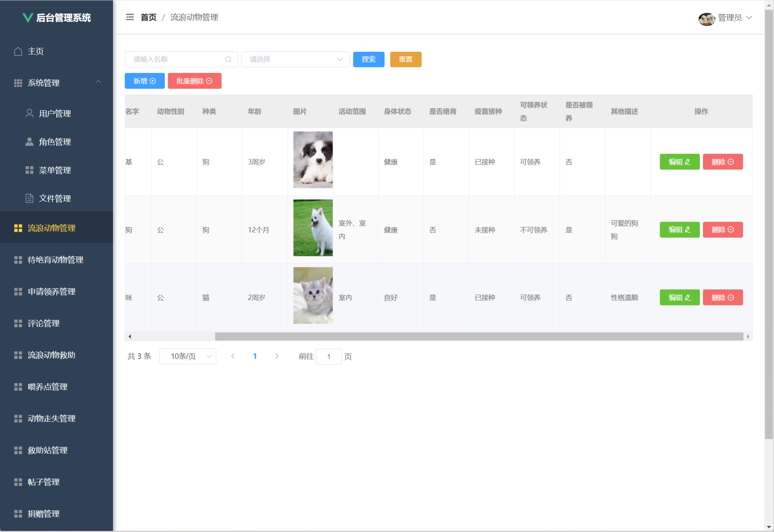Click the hamburger sidebar collapse icon
Screen dimensions: 774x532
130,17
